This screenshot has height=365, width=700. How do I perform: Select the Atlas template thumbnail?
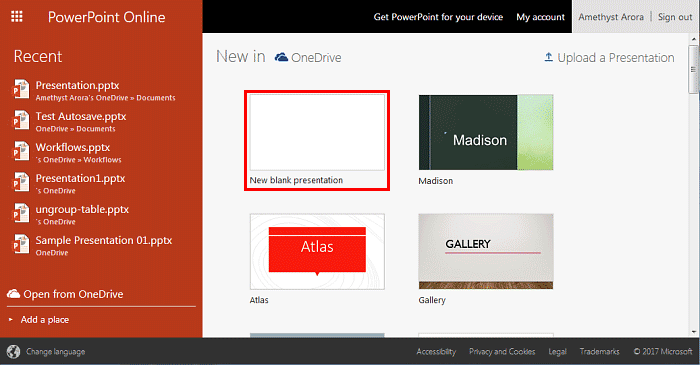pos(317,252)
